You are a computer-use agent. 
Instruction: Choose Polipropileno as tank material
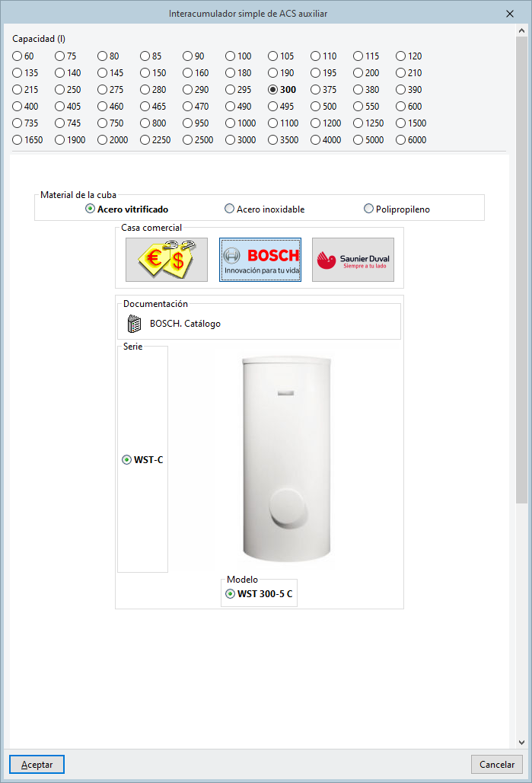pyautogui.click(x=397, y=209)
